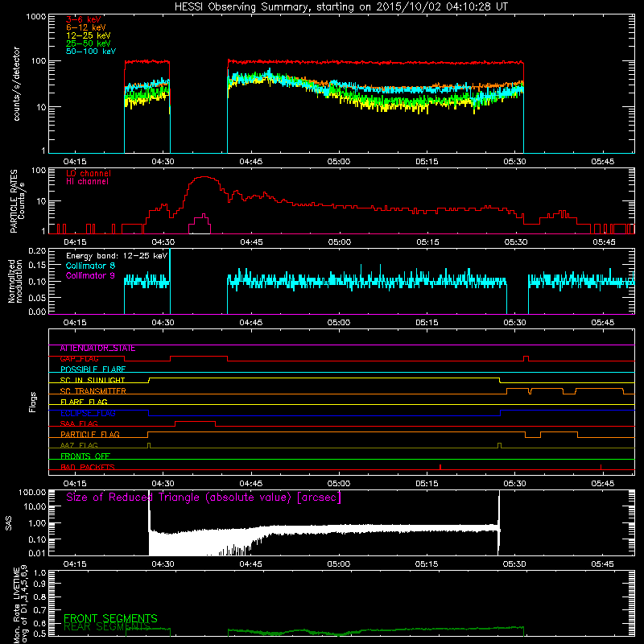Click the raised SAA_FLAG step near 04:35
The width and height of the screenshot is (644, 644).
[195, 422]
